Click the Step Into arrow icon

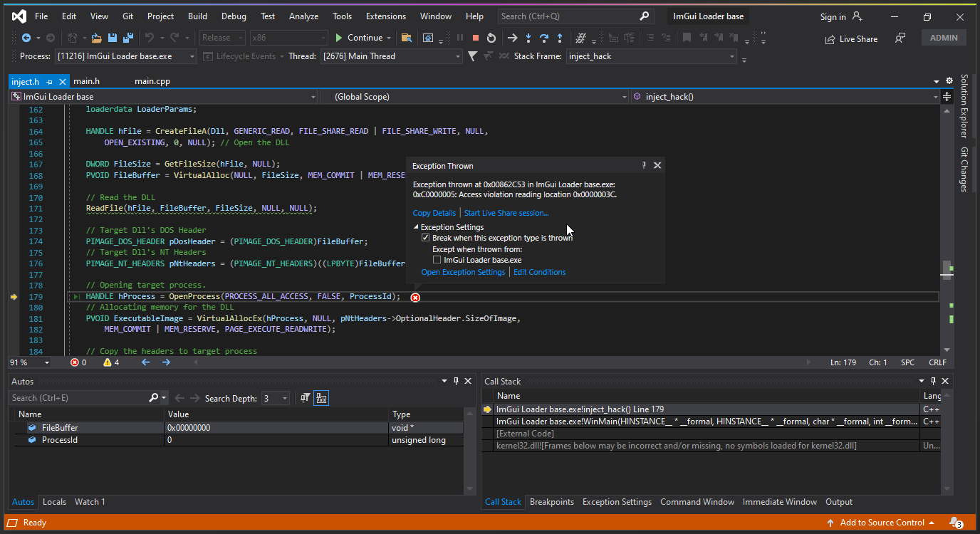pyautogui.click(x=528, y=38)
